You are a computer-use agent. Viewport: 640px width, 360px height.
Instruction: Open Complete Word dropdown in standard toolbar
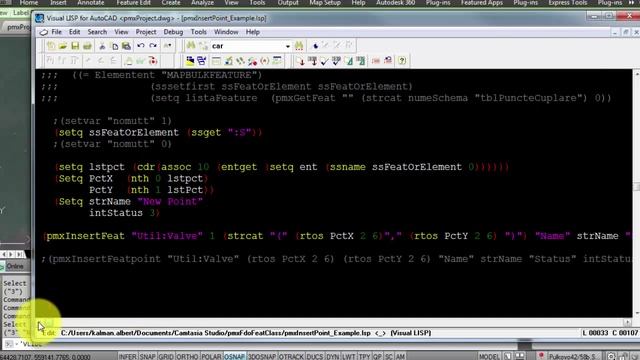point(168,46)
